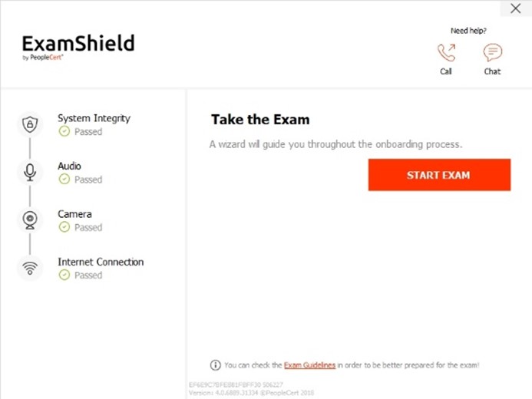
Task: Select the Internet Connection step label
Action: tap(101, 262)
